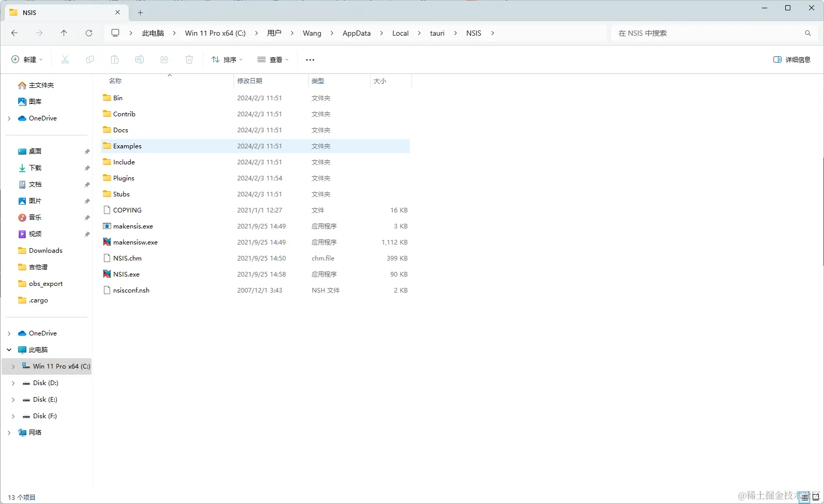This screenshot has width=824, height=504.
Task: Open the .cargo folder in sidebar
Action: point(38,300)
